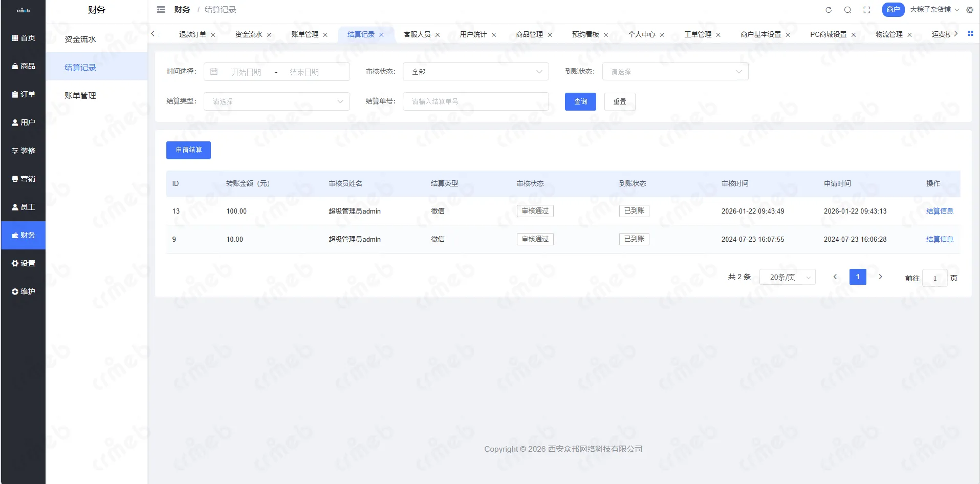Open 用户 section in sidebar
Image resolution: width=980 pixels, height=484 pixels.
tap(23, 122)
